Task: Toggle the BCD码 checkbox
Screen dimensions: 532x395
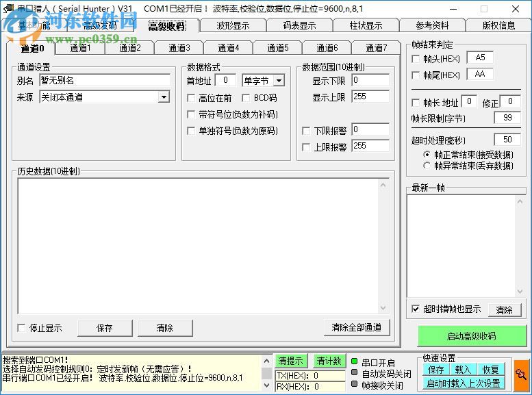Action: [x=246, y=98]
